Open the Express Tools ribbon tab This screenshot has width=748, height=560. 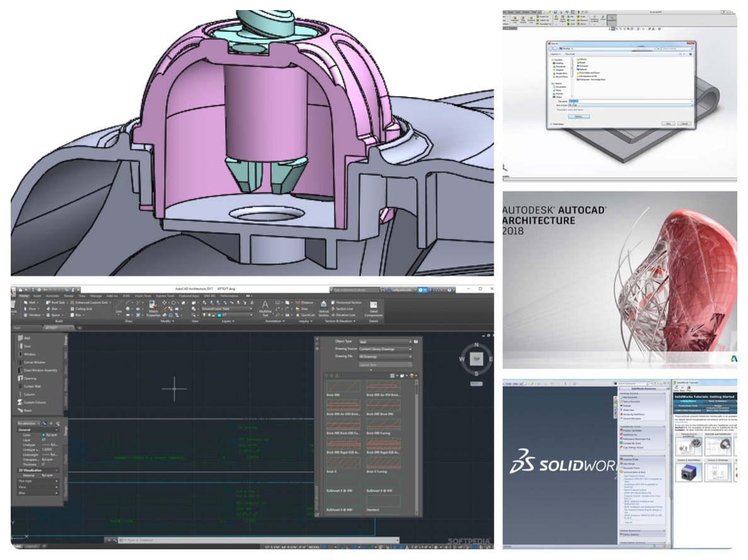pyautogui.click(x=164, y=296)
